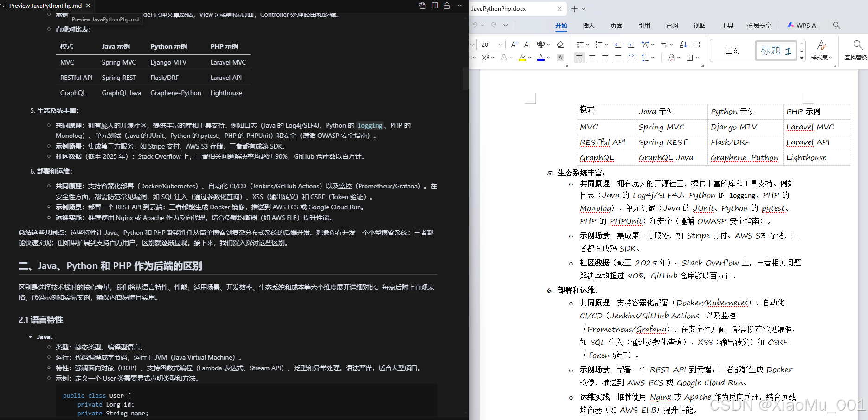
Task: Click the phonetic guide (pinyin) icon
Action: click(x=540, y=45)
